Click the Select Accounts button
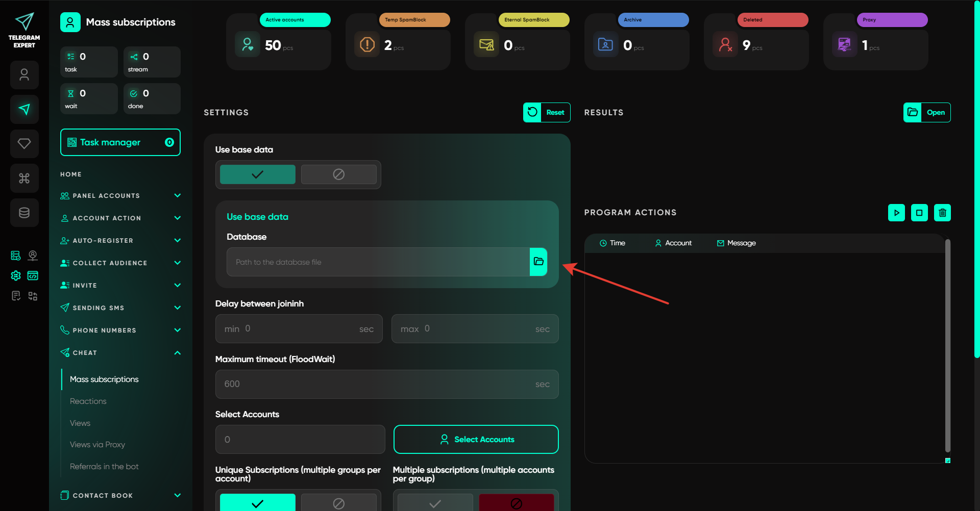Screen dimensions: 980x511 (x=476, y=439)
